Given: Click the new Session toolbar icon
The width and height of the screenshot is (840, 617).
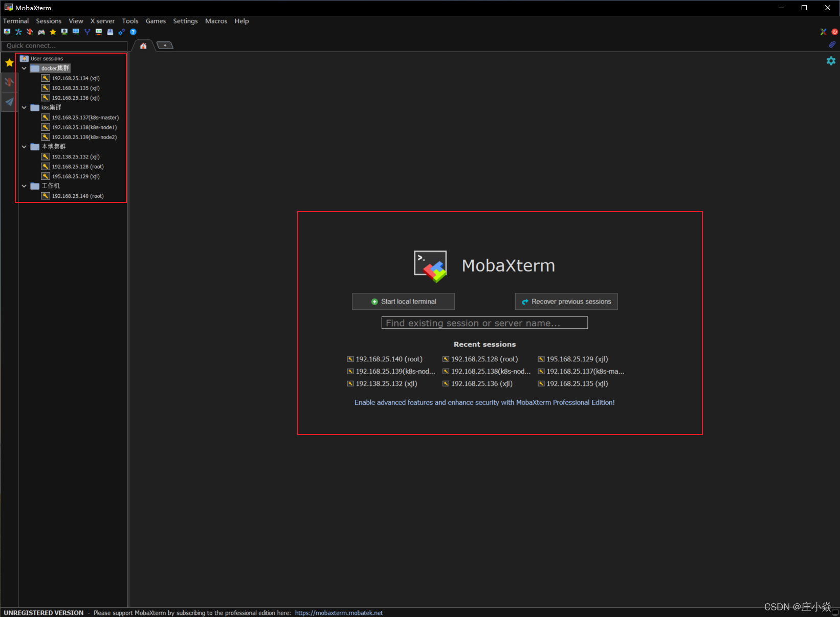Looking at the screenshot, I should 7,32.
